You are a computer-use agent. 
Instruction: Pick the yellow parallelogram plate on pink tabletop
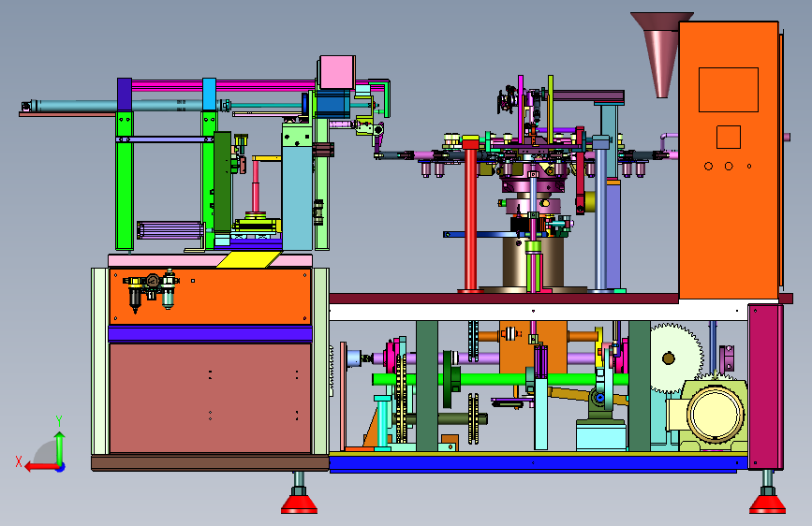point(249,259)
